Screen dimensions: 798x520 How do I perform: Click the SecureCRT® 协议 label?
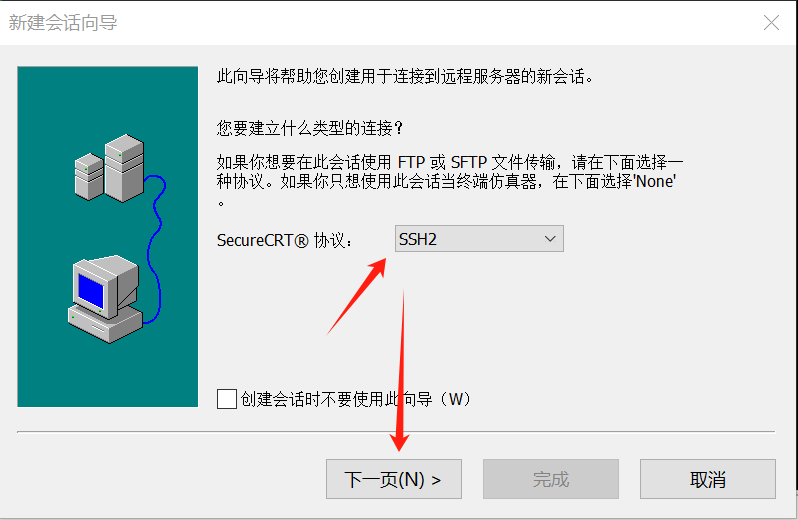click(x=284, y=240)
